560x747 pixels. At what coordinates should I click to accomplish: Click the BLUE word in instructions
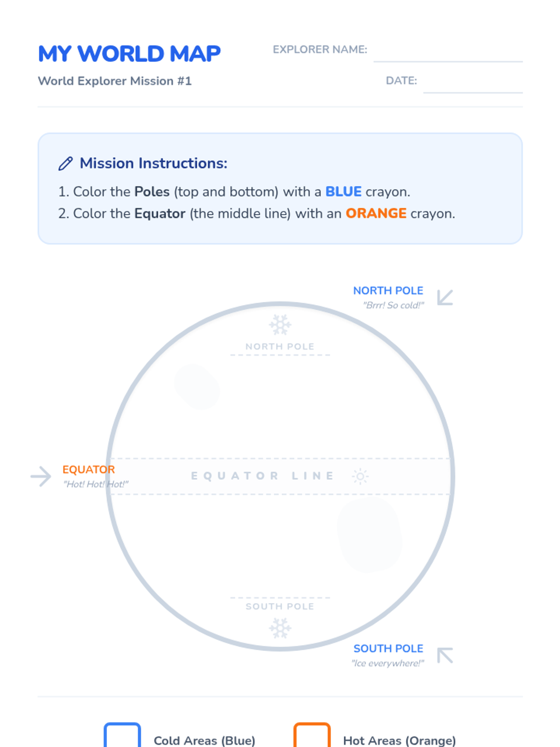[x=343, y=191]
